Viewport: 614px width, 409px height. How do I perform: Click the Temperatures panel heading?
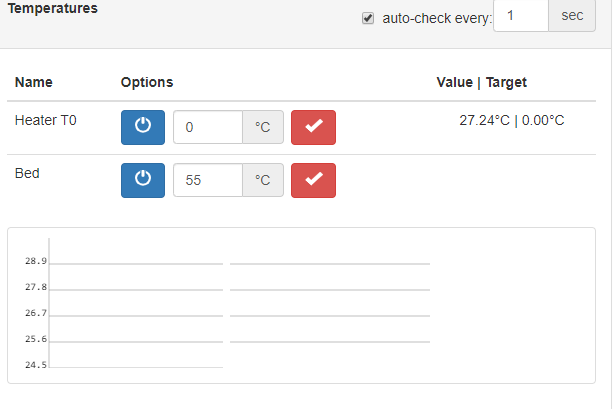tap(52, 8)
